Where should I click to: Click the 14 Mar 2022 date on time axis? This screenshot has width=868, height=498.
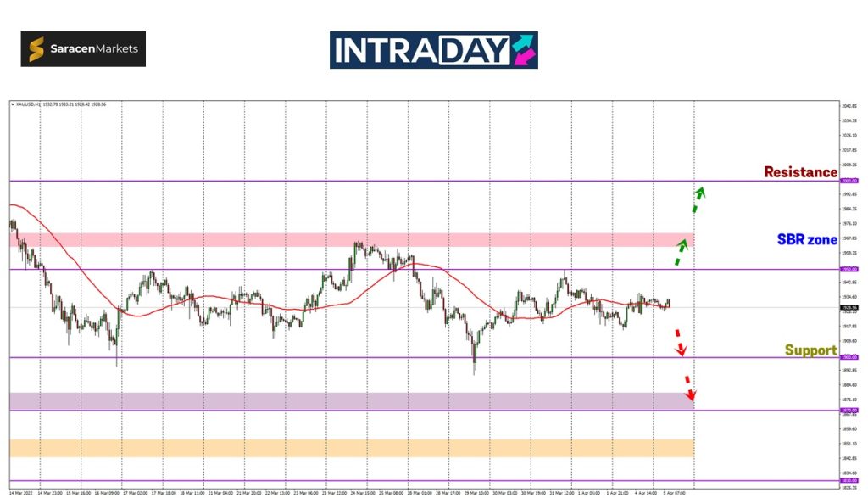point(21,492)
